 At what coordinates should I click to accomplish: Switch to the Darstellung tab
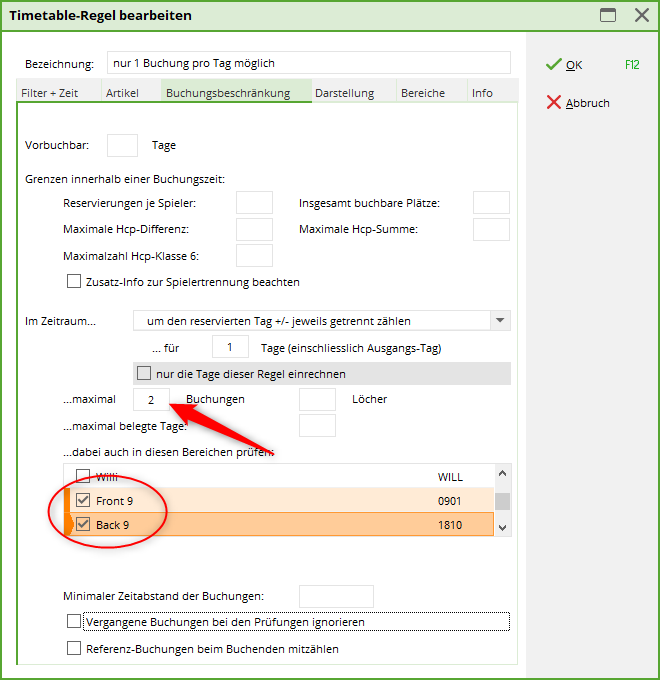(344, 93)
